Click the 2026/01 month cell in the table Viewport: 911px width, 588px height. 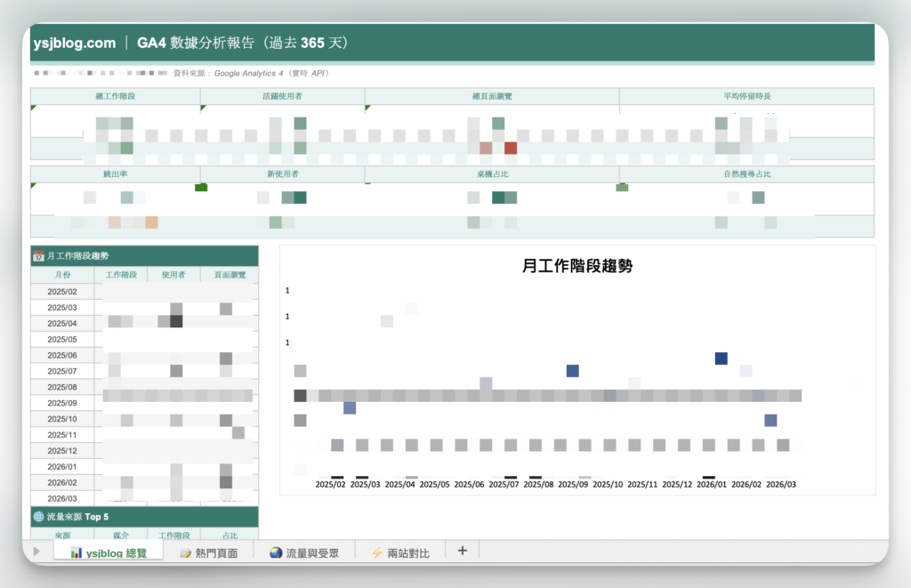tap(62, 467)
